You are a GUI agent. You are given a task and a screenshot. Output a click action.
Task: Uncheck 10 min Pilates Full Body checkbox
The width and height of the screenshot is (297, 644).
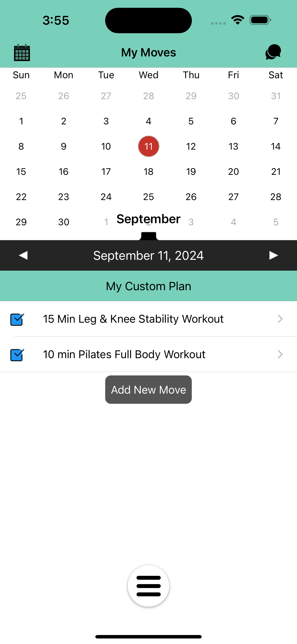[x=17, y=355]
